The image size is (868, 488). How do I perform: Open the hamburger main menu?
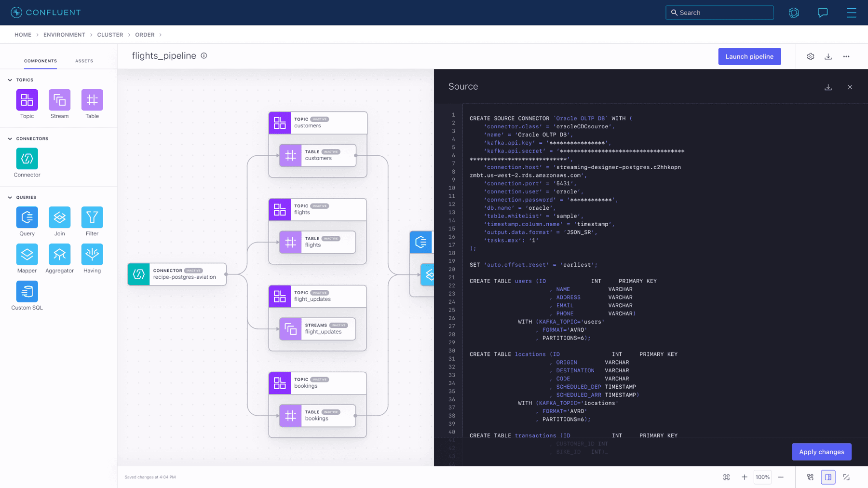click(x=852, y=13)
